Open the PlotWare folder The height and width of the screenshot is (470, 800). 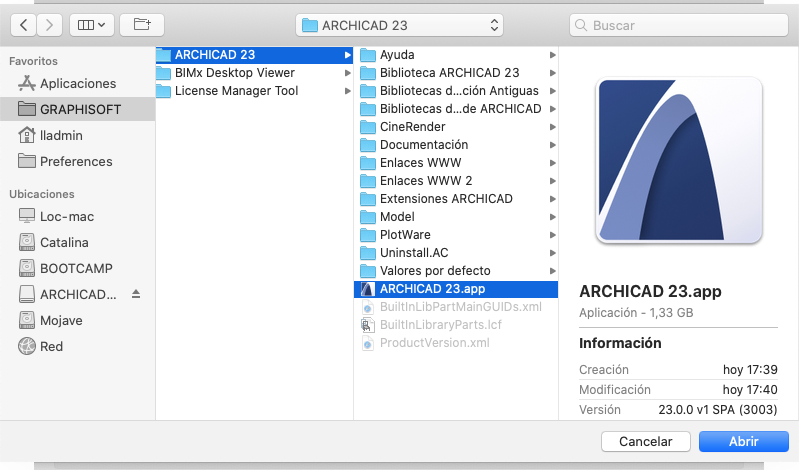click(456, 235)
